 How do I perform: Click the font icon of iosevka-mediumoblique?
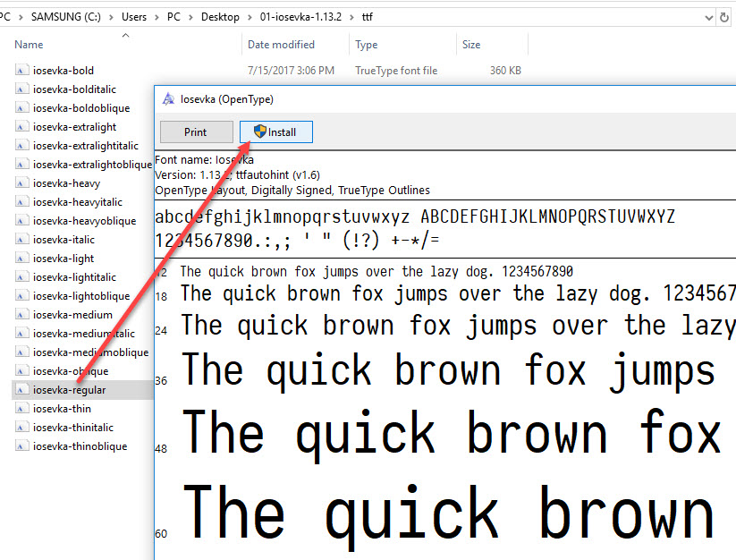coord(21,352)
